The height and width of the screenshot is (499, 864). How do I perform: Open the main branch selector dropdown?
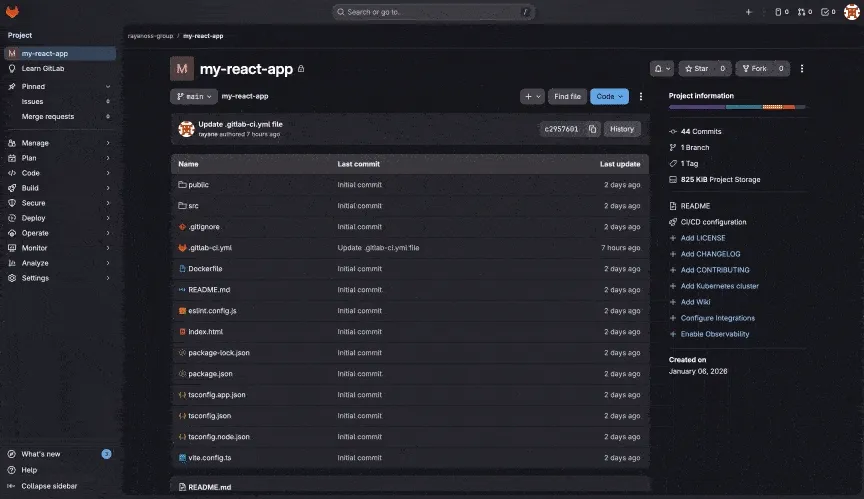192,97
